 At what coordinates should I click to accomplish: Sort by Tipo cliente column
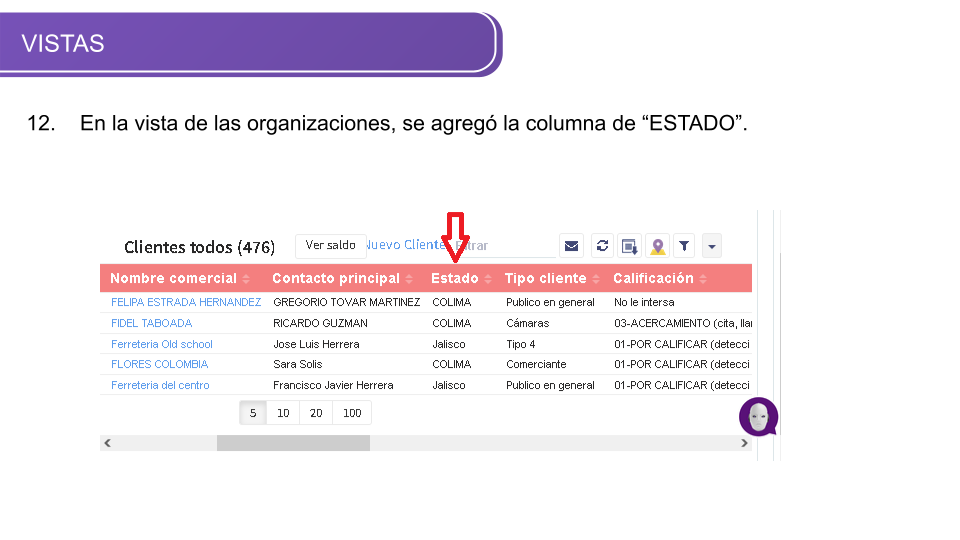(552, 279)
